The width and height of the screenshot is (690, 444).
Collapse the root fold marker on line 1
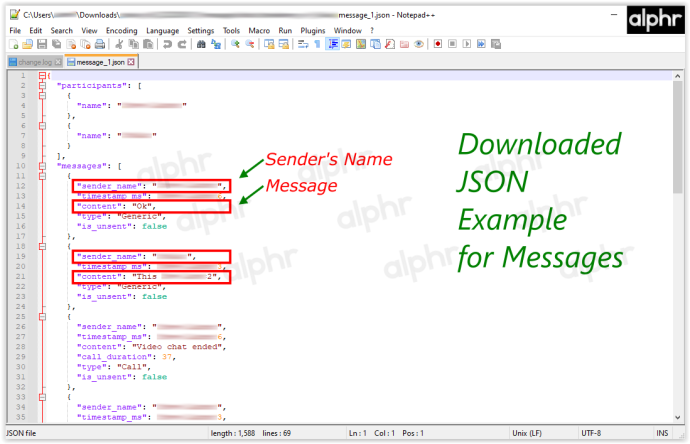coord(42,76)
